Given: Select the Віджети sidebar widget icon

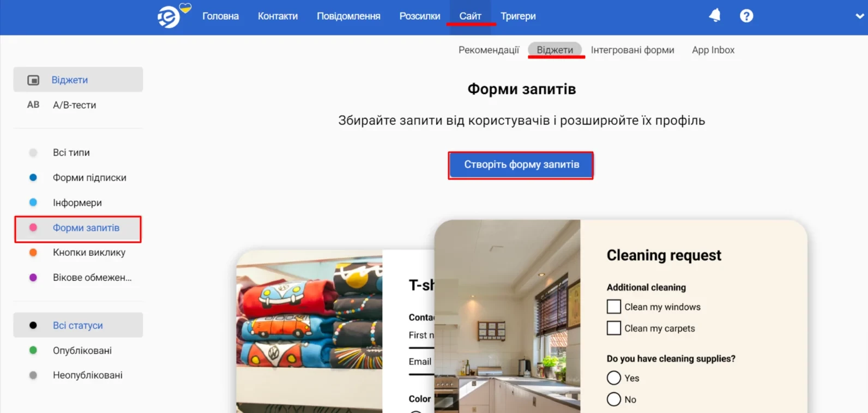Looking at the screenshot, I should coord(33,80).
